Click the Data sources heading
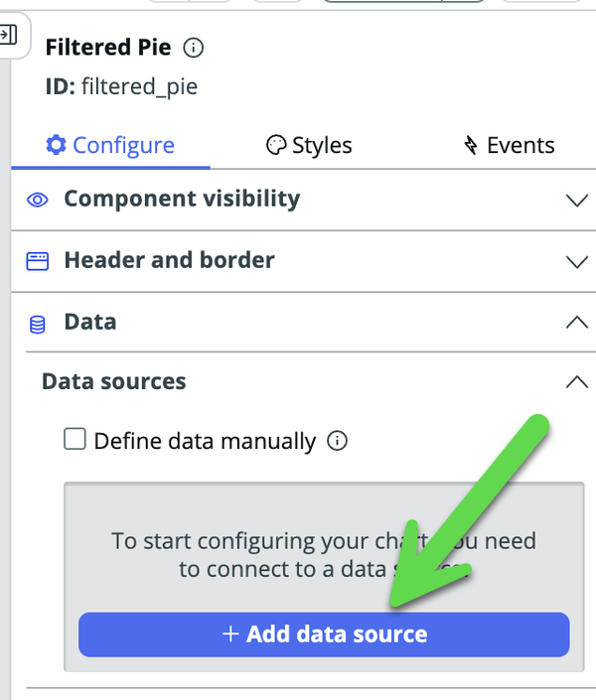The height and width of the screenshot is (700, 596). point(114,381)
